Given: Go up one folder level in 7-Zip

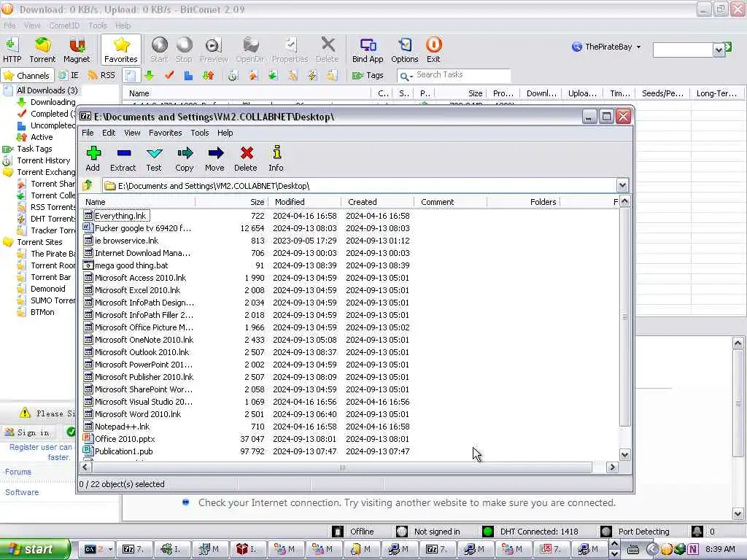Looking at the screenshot, I should pos(88,185).
